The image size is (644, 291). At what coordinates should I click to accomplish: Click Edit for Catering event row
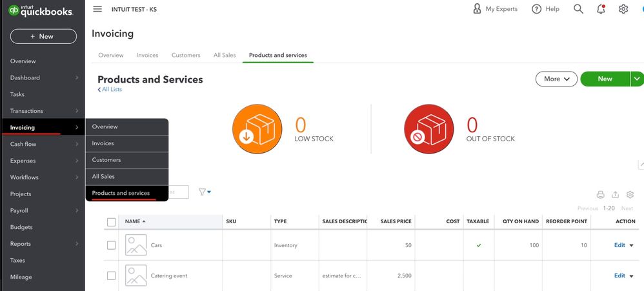coord(619,276)
